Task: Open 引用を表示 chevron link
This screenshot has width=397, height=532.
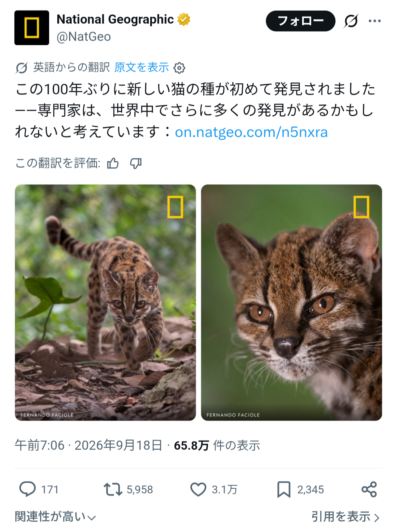Action: [346, 517]
